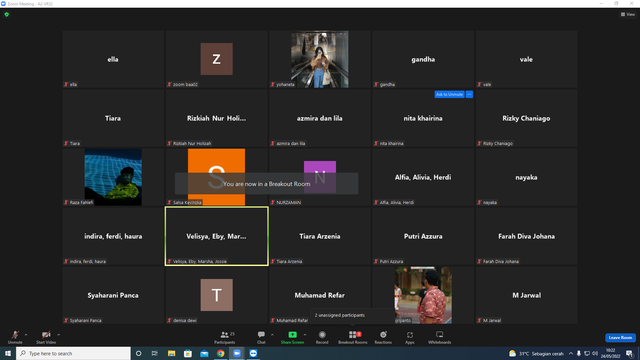The image size is (640, 360).
Task: Open the more options menu on nita khairina's tile
Action: point(469,94)
